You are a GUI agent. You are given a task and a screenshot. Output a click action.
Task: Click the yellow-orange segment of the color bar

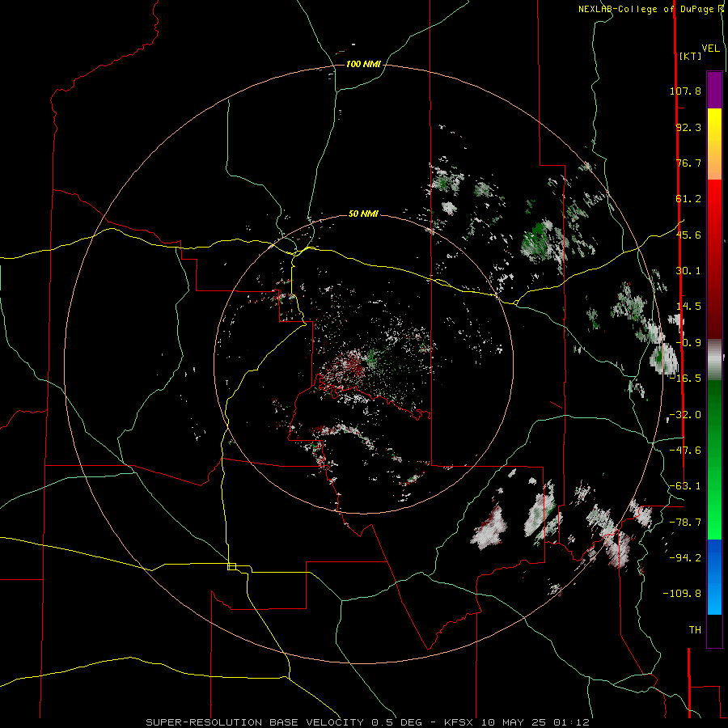pyautogui.click(x=714, y=144)
